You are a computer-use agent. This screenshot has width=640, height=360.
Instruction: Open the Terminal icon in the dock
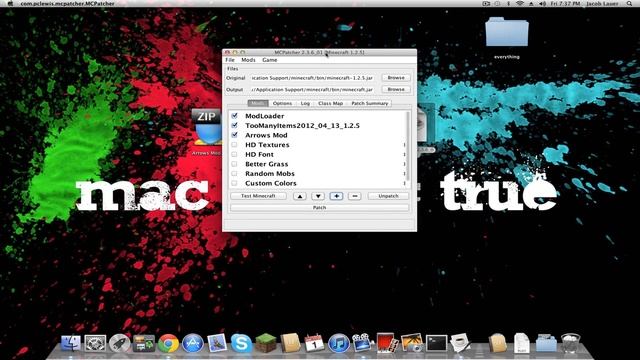tap(436, 343)
